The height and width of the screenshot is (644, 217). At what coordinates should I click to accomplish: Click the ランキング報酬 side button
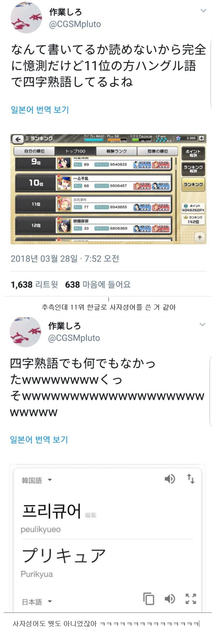(193, 169)
